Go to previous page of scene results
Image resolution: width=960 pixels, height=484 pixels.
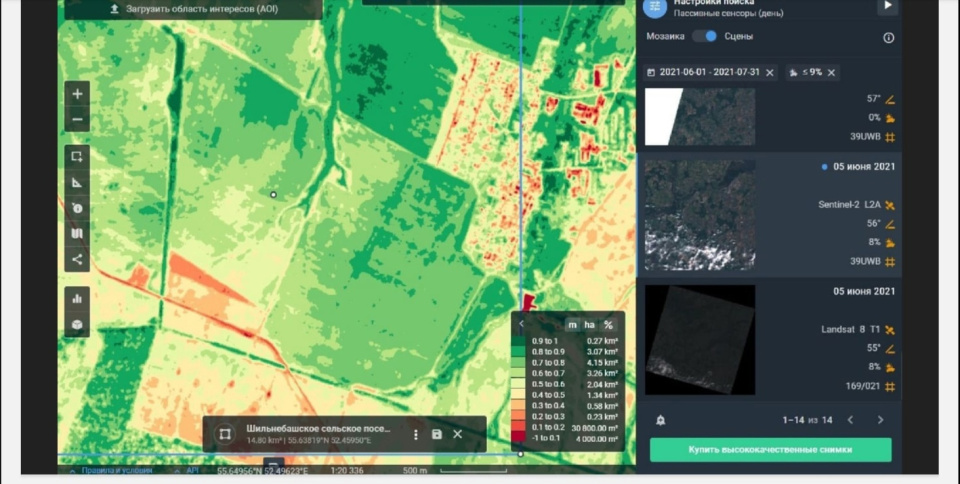coord(850,420)
